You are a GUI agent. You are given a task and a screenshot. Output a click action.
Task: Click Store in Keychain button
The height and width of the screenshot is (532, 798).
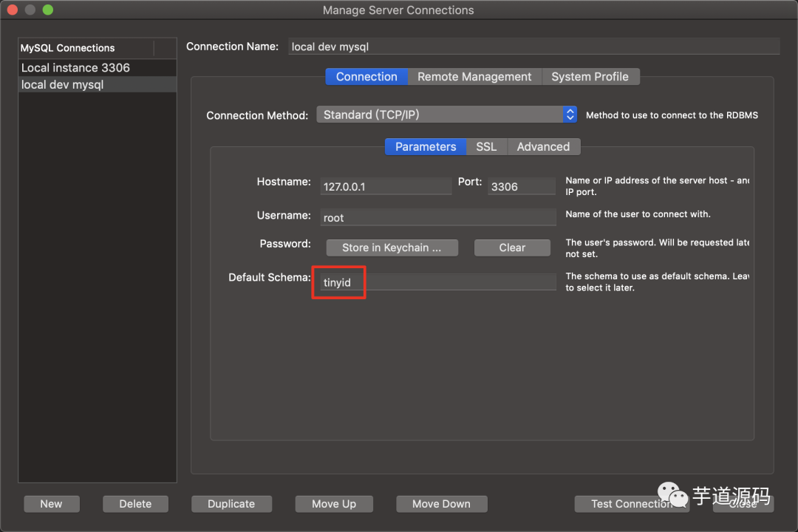coord(392,248)
